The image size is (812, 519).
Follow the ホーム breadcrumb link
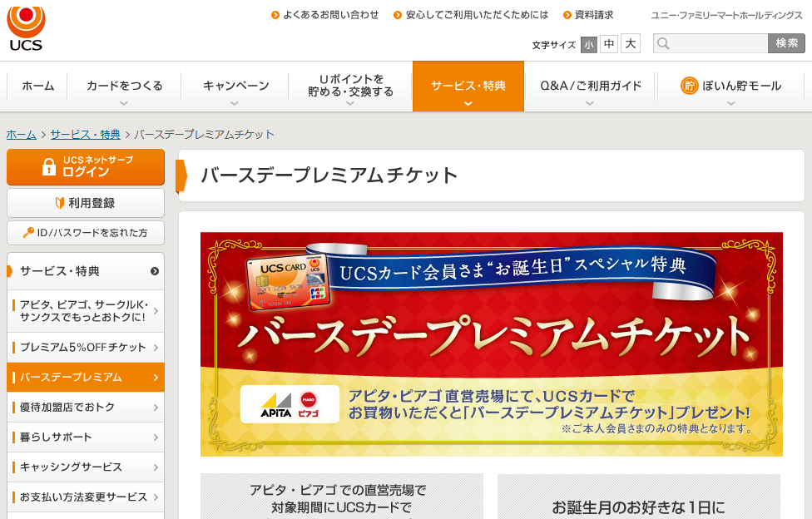[22, 135]
